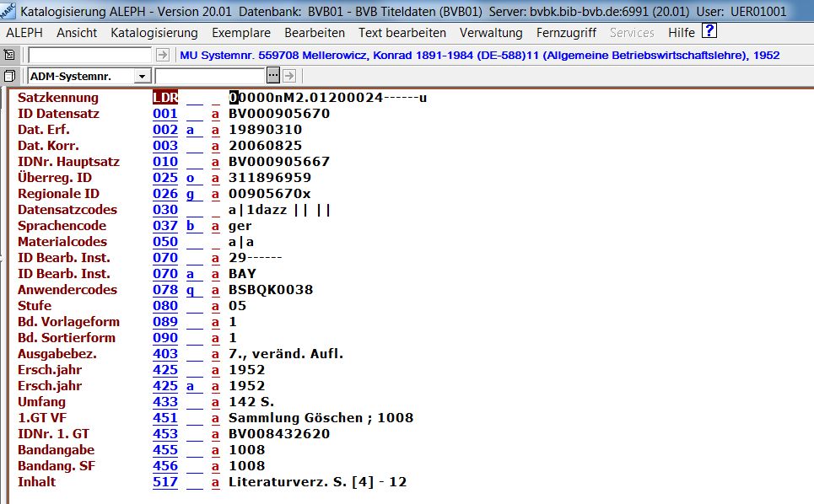Open the ADM-Systemnr. dropdown list
The height and width of the screenshot is (504, 814).
(x=141, y=76)
